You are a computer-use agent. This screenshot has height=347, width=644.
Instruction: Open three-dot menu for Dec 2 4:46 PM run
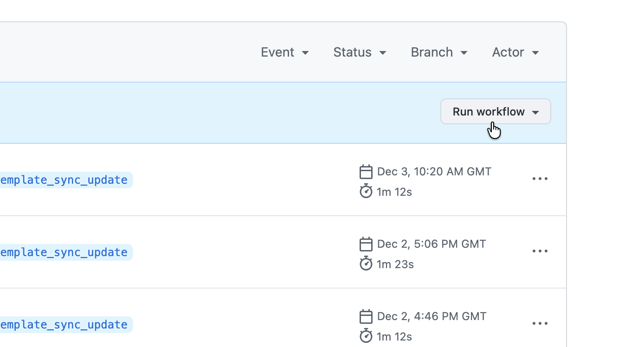coord(540,324)
